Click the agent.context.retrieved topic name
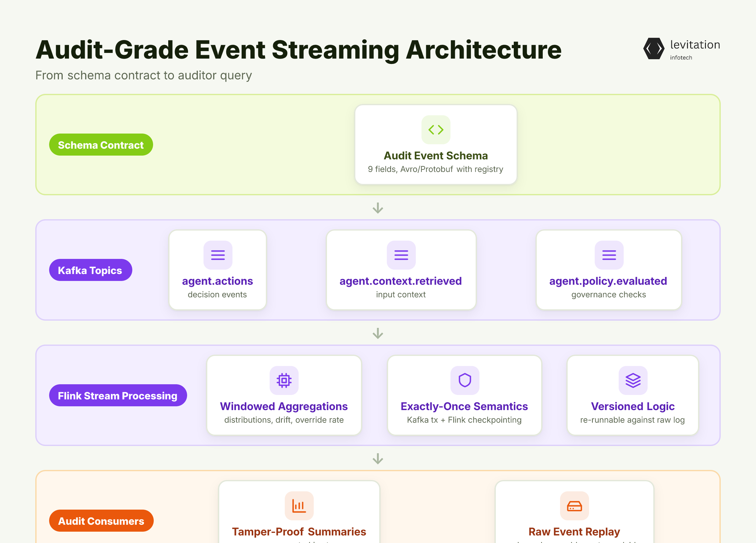Viewport: 756px width, 543px height. click(401, 281)
